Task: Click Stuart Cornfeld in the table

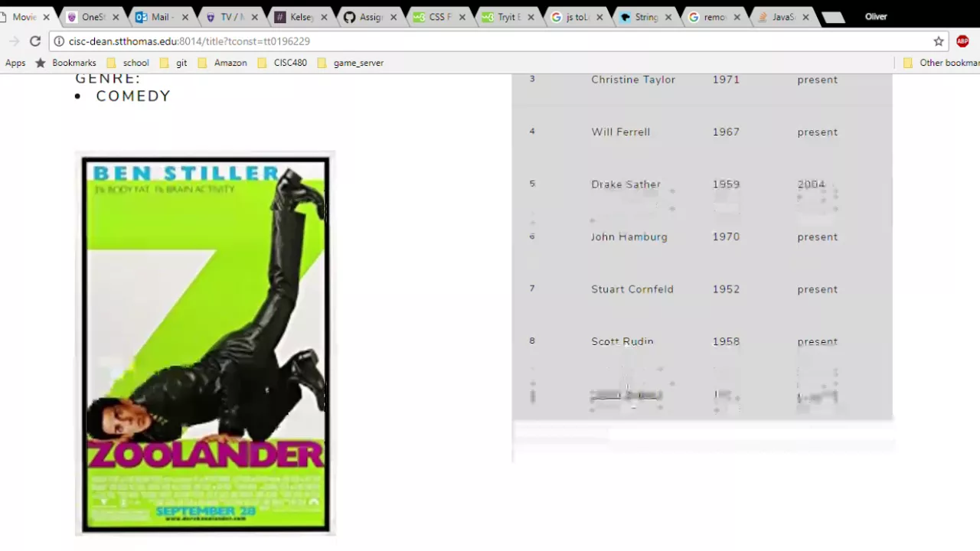Action: [x=632, y=289]
